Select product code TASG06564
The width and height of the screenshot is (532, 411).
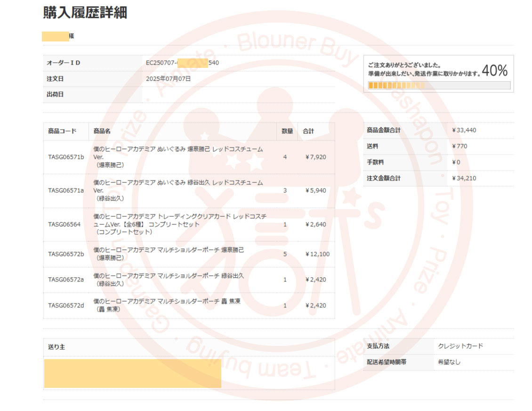[64, 224]
